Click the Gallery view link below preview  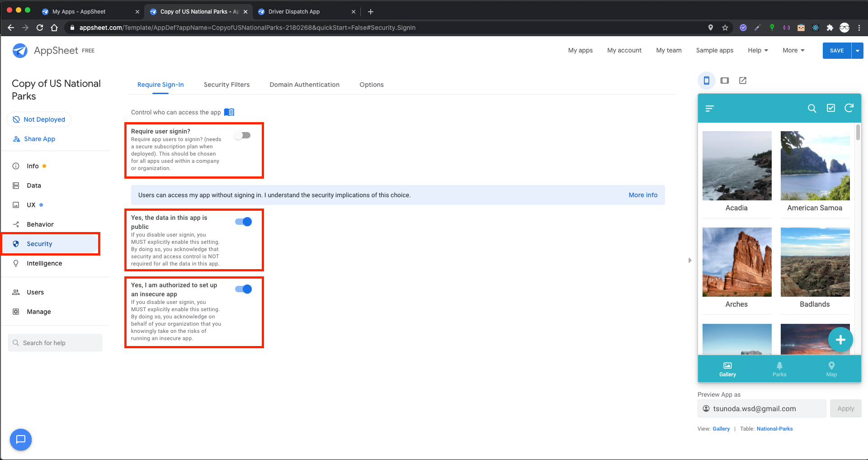coord(721,429)
